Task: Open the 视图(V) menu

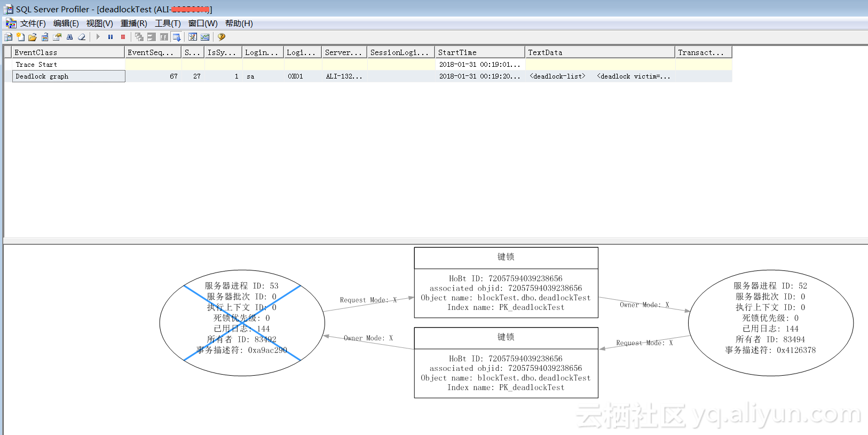Action: [x=100, y=24]
